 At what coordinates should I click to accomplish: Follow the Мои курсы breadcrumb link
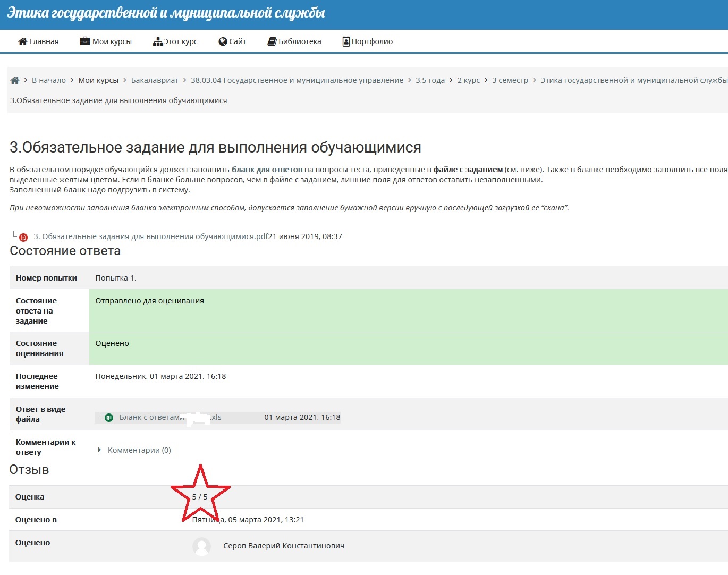coord(98,80)
